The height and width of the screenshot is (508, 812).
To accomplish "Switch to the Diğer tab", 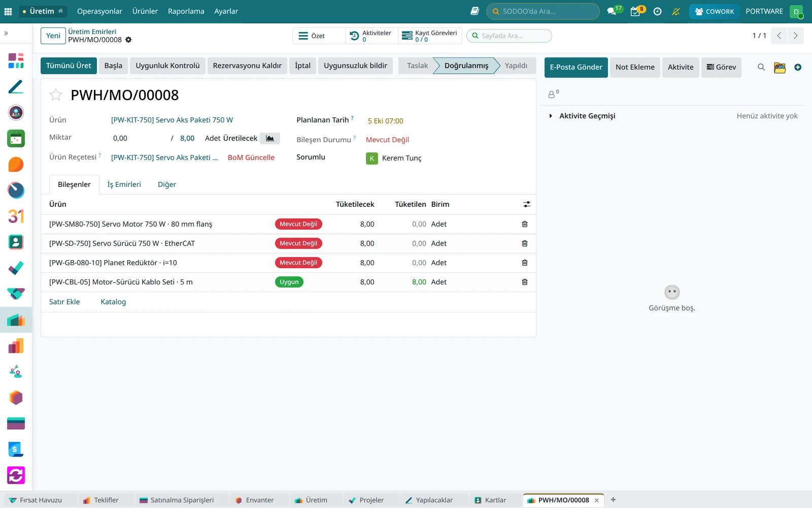I will (x=167, y=184).
